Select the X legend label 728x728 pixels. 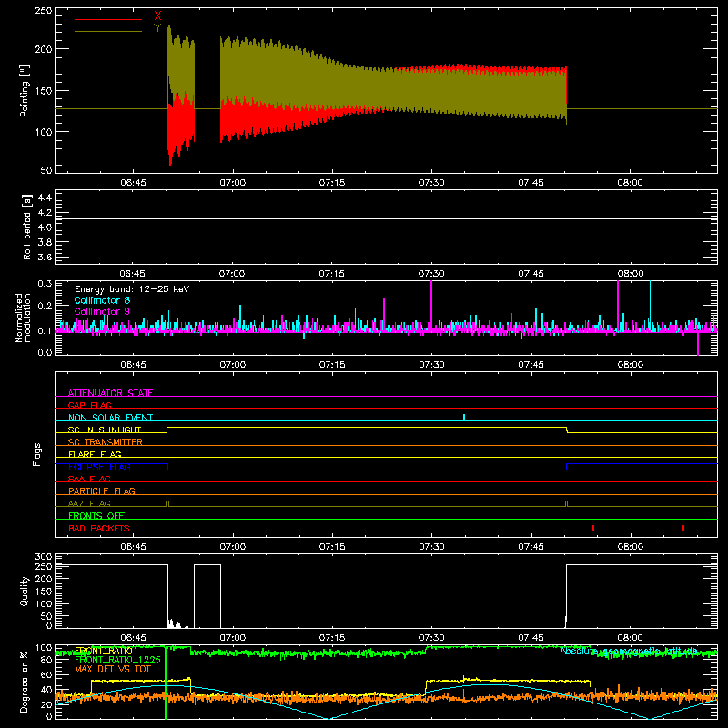[x=157, y=16]
